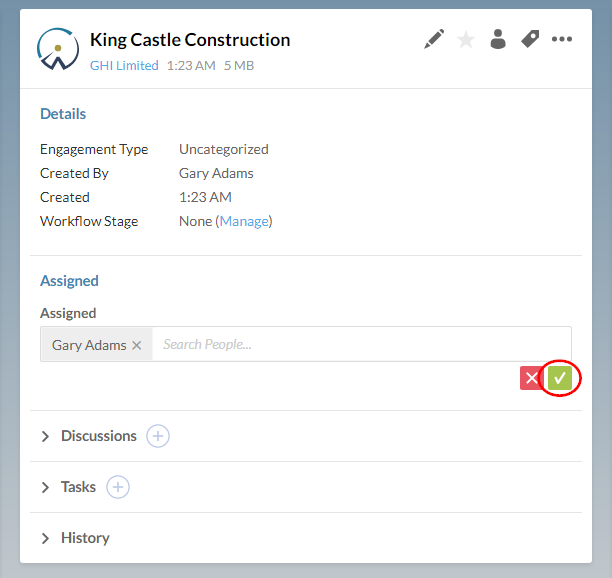
Task: Click the Assigned section heading
Action: tap(69, 281)
